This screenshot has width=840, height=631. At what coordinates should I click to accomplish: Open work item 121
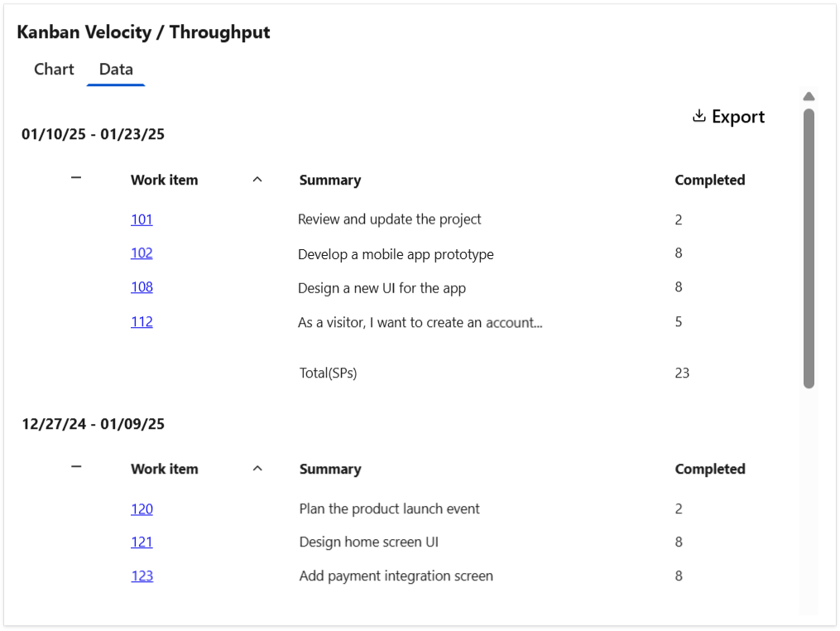tap(142, 542)
